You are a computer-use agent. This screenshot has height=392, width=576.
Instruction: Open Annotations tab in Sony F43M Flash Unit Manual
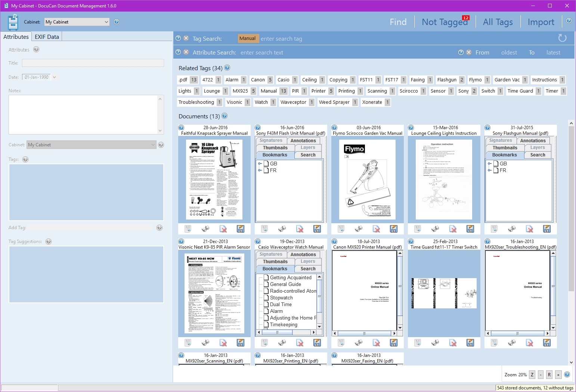click(x=303, y=141)
